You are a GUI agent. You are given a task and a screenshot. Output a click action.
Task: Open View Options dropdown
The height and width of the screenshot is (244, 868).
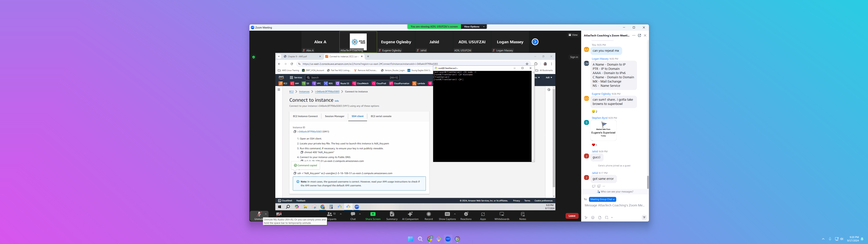pyautogui.click(x=474, y=27)
